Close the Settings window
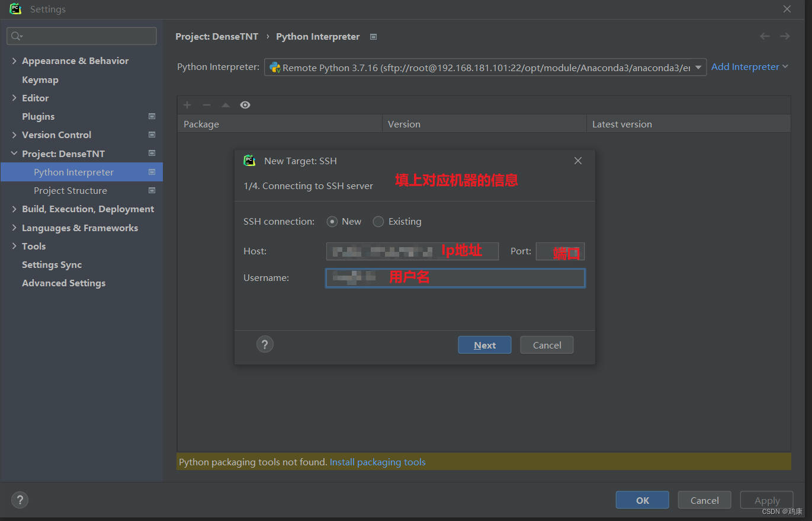Image resolution: width=812 pixels, height=521 pixels. click(787, 9)
